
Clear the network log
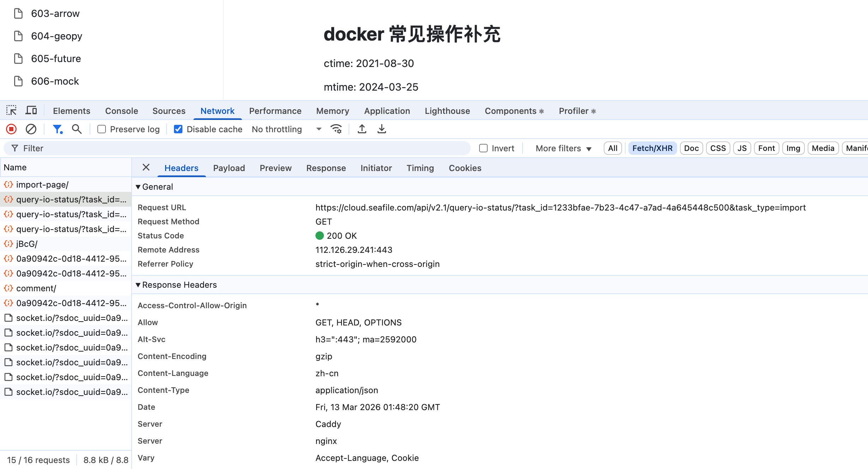click(x=31, y=129)
